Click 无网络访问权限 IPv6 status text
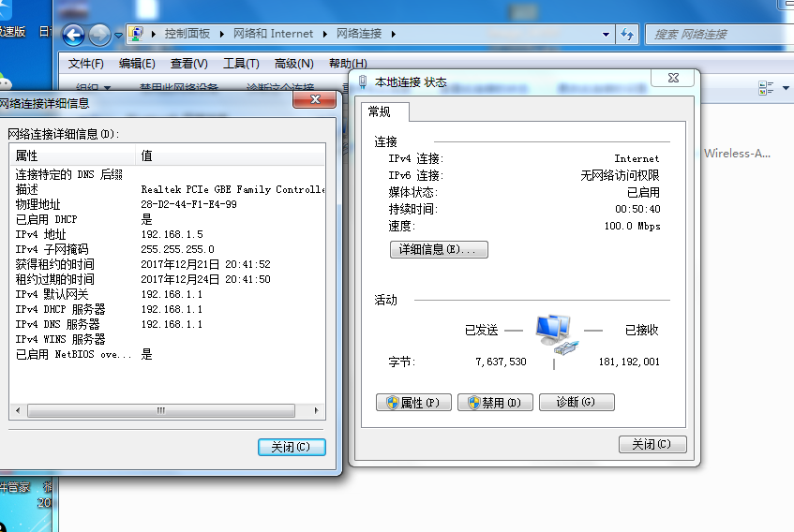 click(x=620, y=175)
